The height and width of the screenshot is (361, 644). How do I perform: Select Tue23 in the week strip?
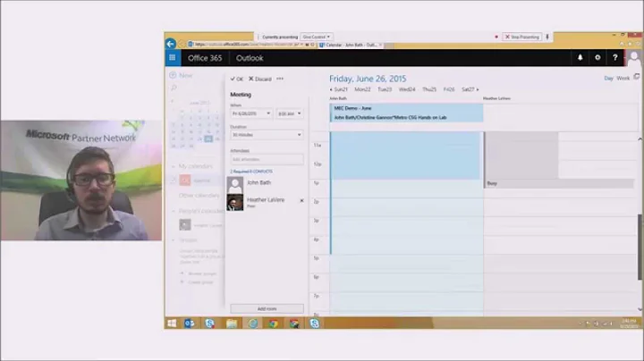(385, 89)
